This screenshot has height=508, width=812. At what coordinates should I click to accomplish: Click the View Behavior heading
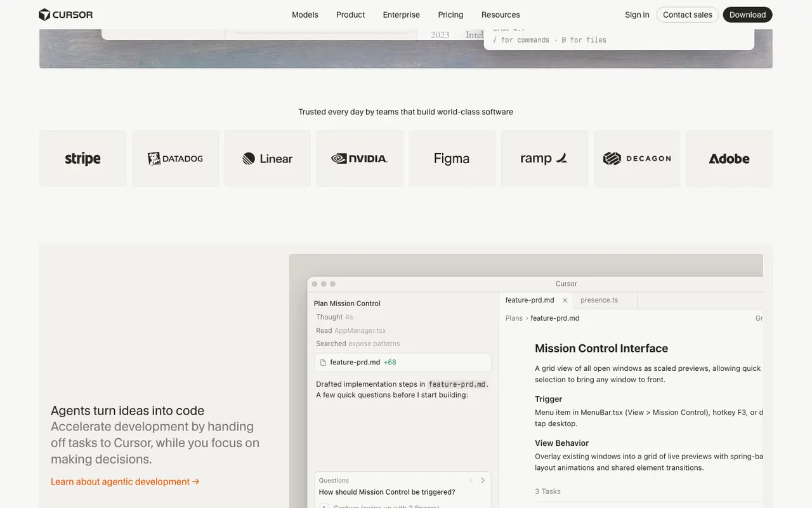[561, 443]
